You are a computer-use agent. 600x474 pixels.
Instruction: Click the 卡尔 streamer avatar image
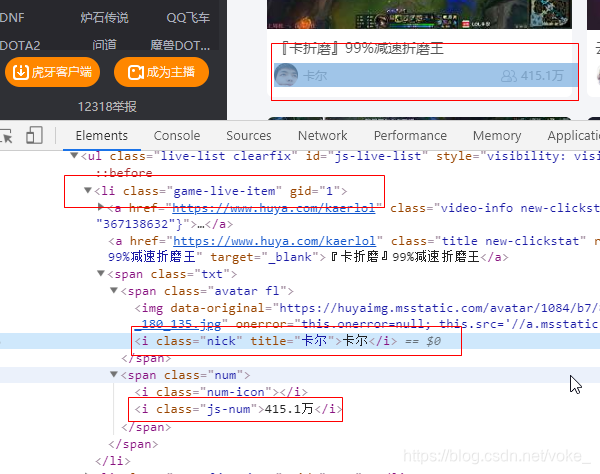coord(286,75)
